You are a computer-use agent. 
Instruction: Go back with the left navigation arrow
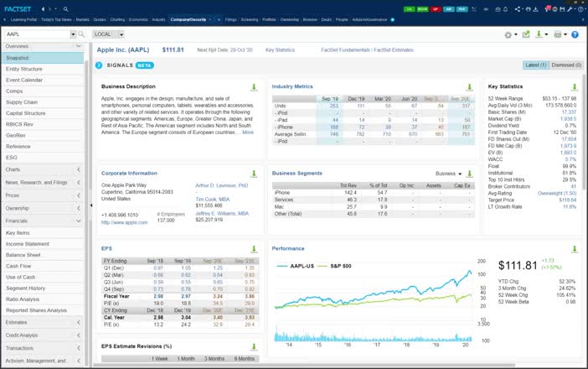tap(43, 9)
